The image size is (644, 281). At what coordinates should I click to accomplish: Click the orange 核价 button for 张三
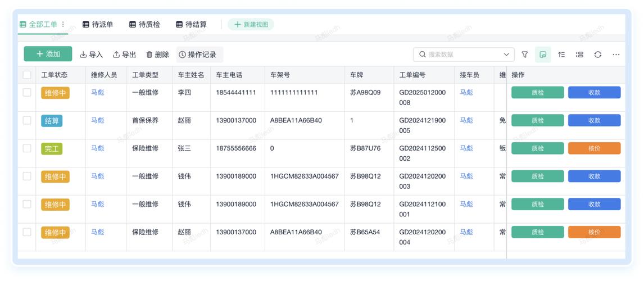pyautogui.click(x=595, y=148)
